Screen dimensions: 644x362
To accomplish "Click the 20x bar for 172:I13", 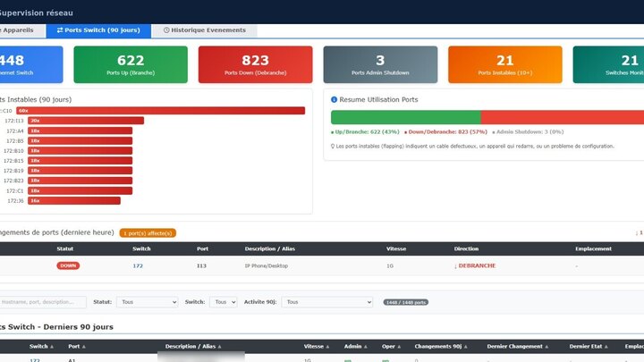I will pyautogui.click(x=86, y=121).
